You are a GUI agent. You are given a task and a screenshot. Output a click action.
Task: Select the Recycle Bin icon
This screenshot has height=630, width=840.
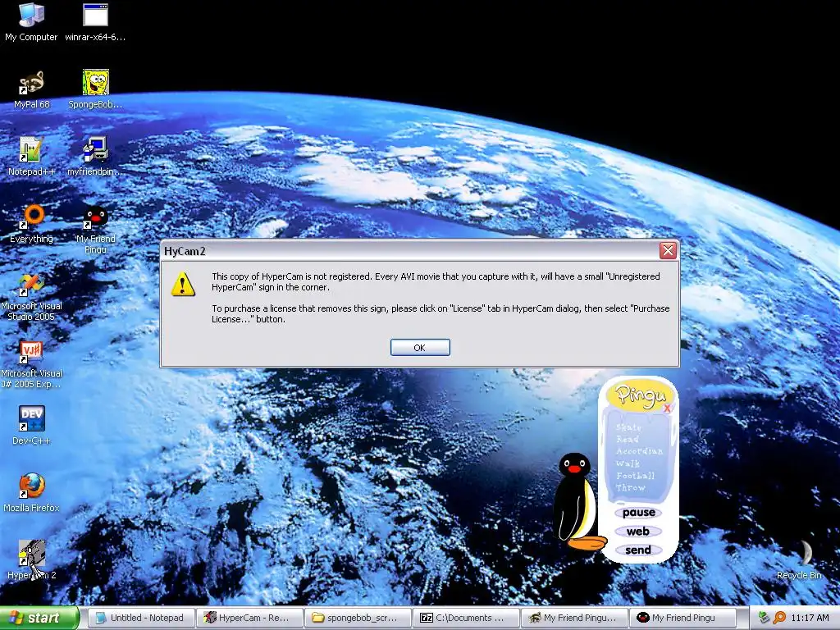point(799,560)
